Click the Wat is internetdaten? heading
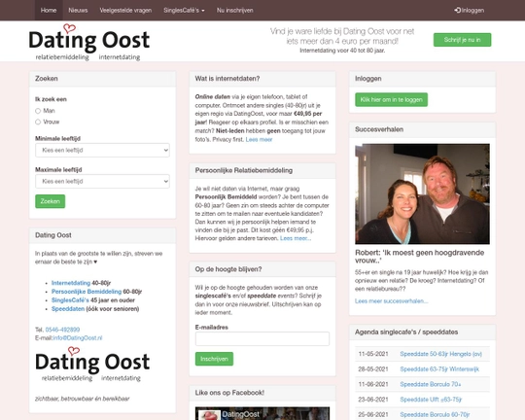The height and width of the screenshot is (420, 525). (x=227, y=79)
